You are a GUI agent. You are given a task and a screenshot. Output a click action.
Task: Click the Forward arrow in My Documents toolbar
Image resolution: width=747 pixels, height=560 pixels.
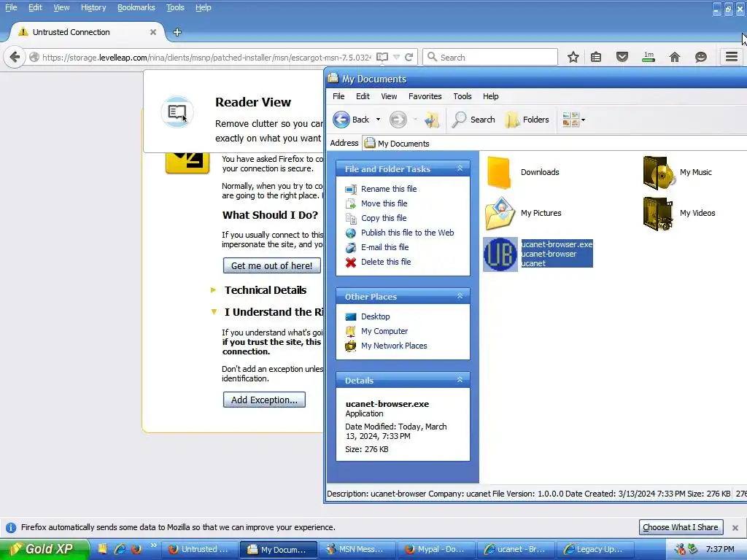click(x=398, y=120)
